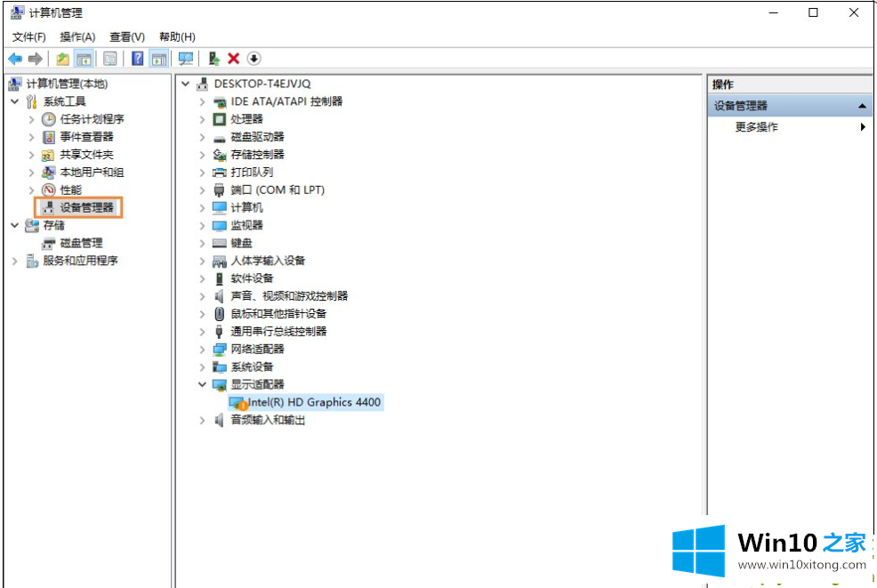Image resolution: width=877 pixels, height=588 pixels.
Task: Expand the 网络适配器 node
Action: (203, 350)
